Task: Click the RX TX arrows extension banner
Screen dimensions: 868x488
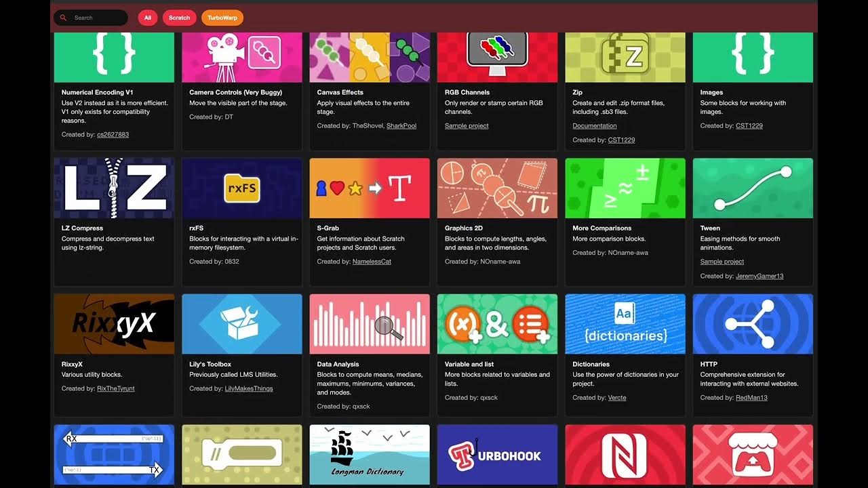Action: [114, 455]
